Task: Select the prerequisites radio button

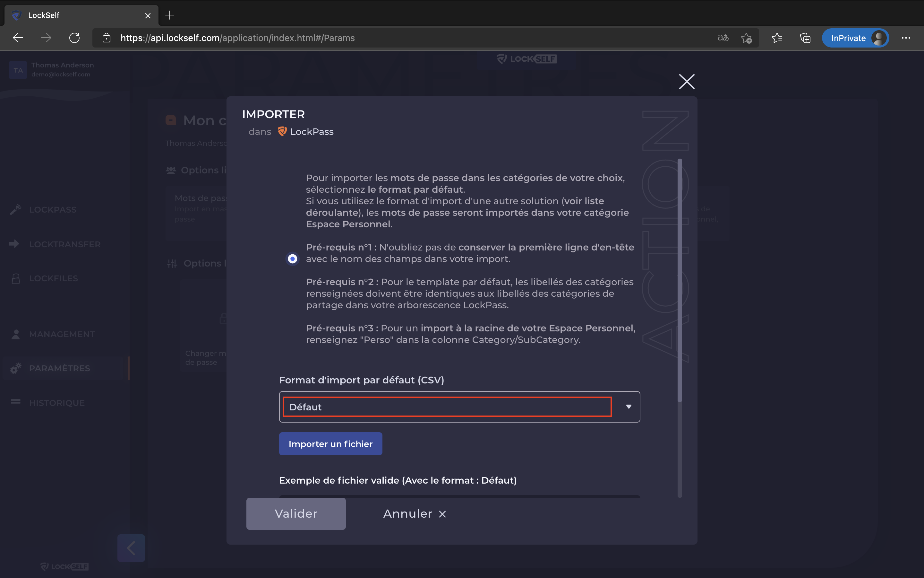Action: (293, 259)
